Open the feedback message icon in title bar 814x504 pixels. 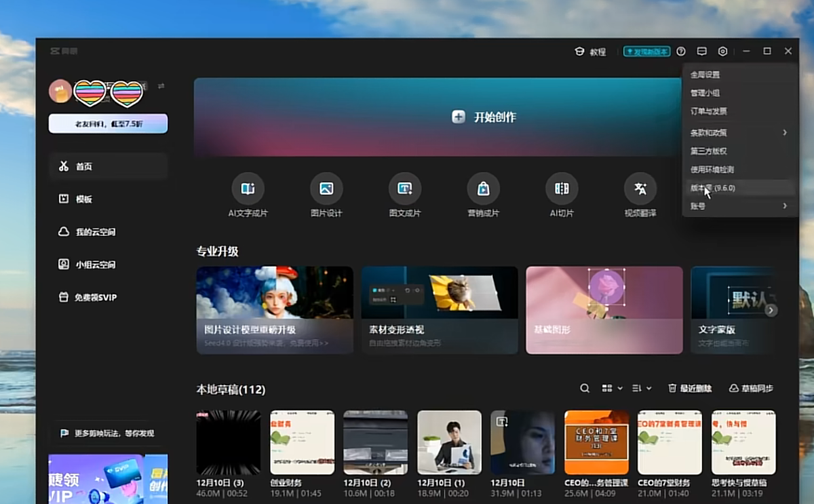tap(702, 52)
